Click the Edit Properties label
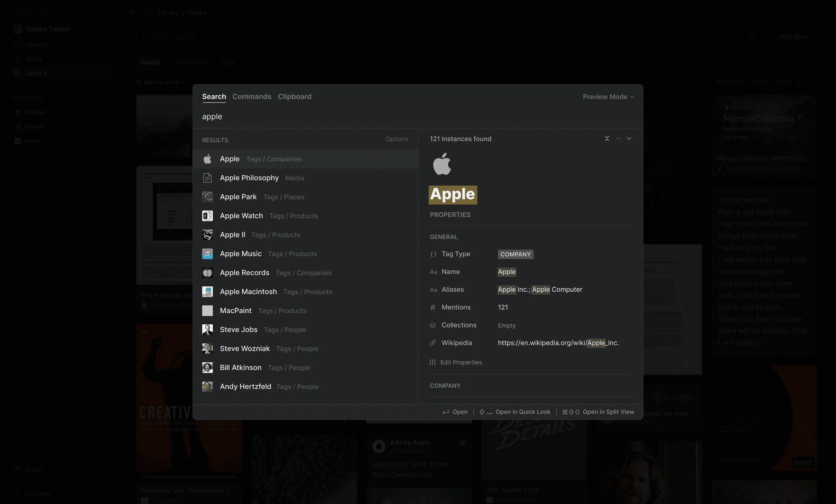 click(461, 363)
